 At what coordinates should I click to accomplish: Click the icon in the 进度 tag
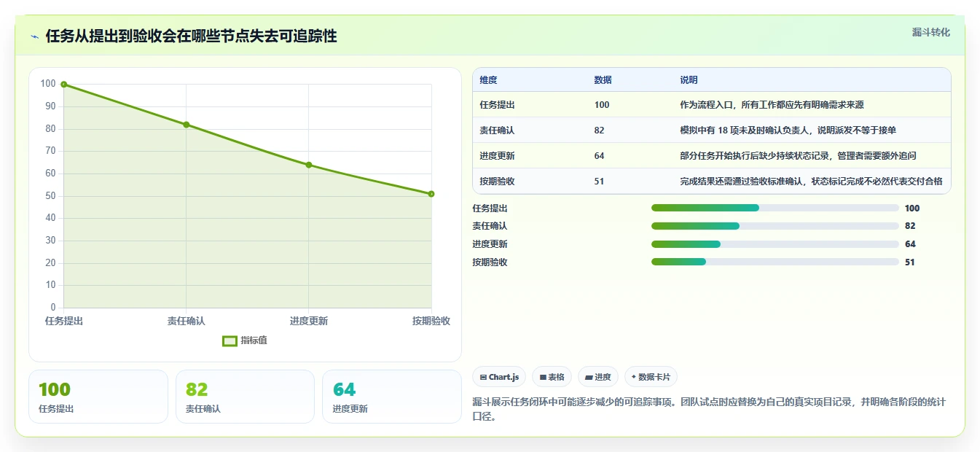tap(589, 378)
